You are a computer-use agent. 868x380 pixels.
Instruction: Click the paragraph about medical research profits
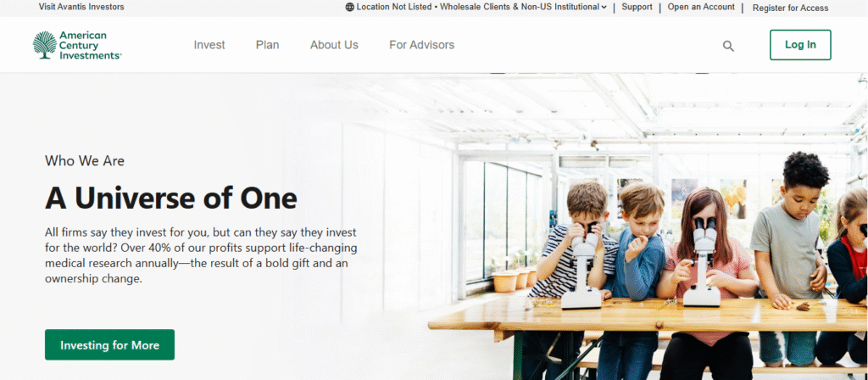tap(201, 255)
